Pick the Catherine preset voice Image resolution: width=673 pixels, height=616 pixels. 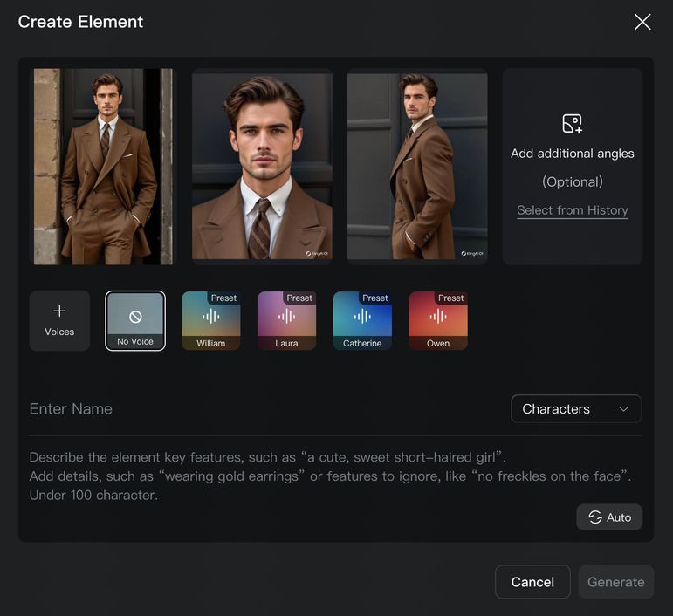362,320
